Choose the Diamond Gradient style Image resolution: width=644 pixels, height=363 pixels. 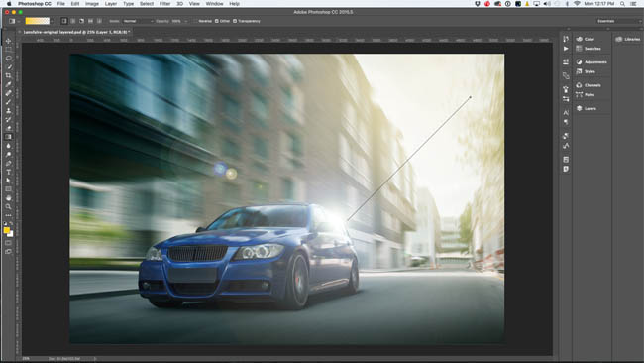[99, 21]
